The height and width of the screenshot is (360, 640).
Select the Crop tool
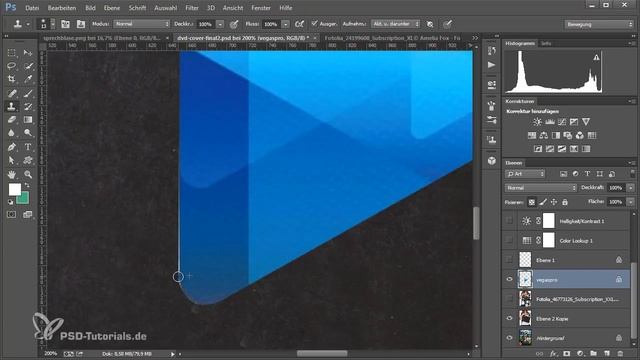[11, 79]
